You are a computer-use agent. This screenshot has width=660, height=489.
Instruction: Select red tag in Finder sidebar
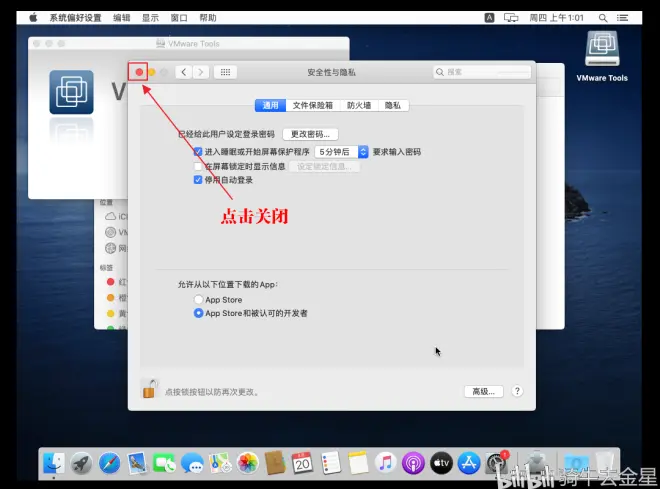(x=111, y=282)
